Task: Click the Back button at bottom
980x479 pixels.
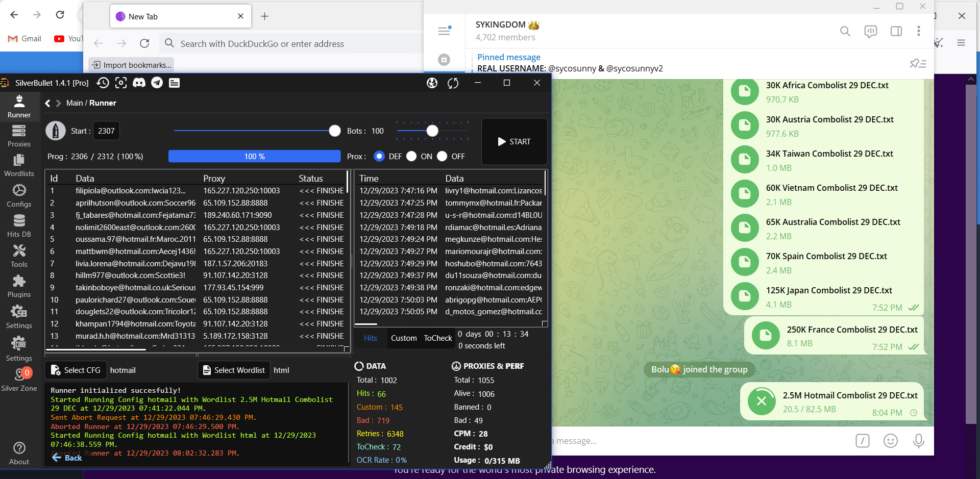Action: [x=67, y=458]
